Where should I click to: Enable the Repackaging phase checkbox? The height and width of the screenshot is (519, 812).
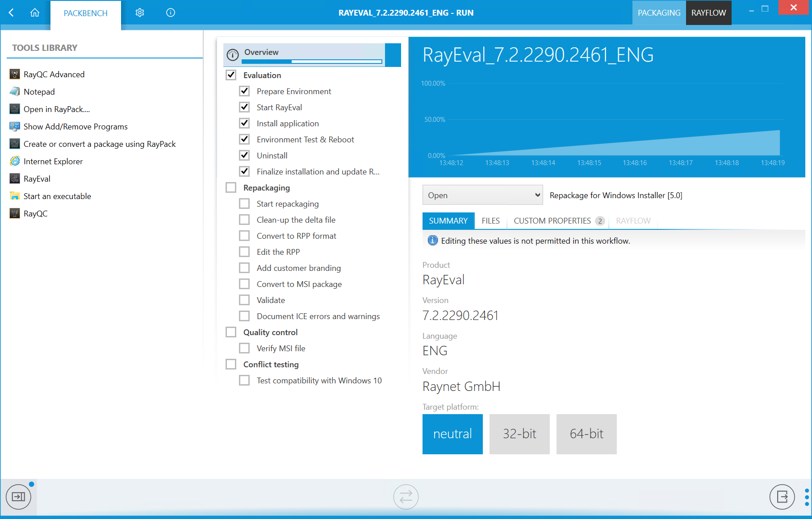231,187
